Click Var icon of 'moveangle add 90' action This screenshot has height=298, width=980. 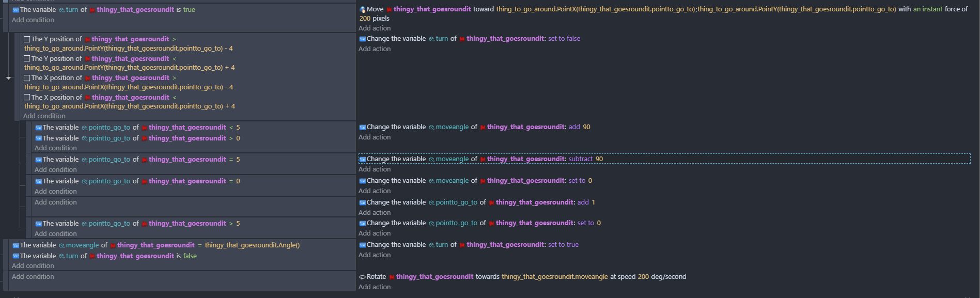pyautogui.click(x=362, y=127)
